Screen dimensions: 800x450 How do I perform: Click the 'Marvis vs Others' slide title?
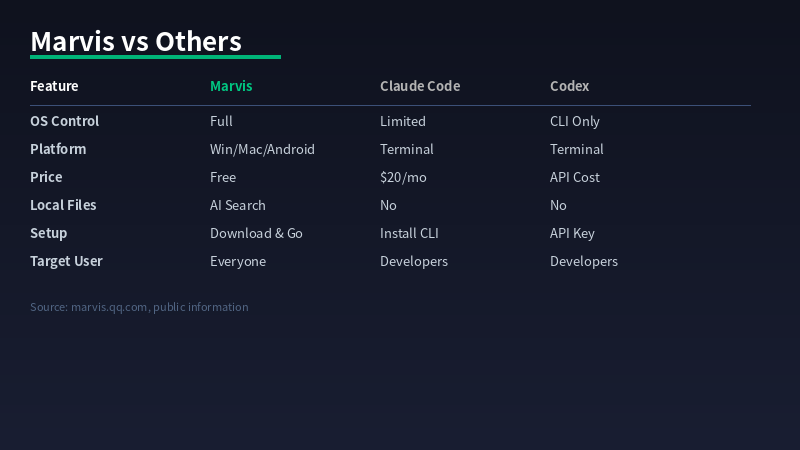point(136,41)
